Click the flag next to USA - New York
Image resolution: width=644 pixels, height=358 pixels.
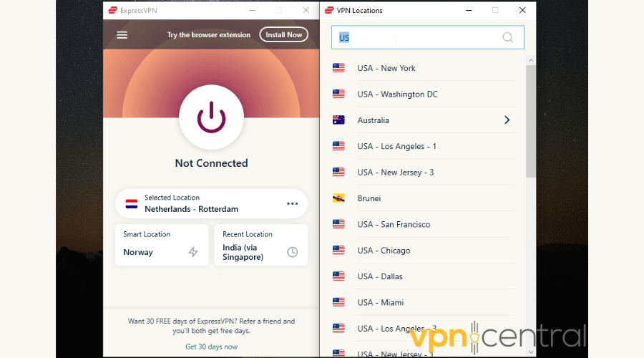[338, 68]
